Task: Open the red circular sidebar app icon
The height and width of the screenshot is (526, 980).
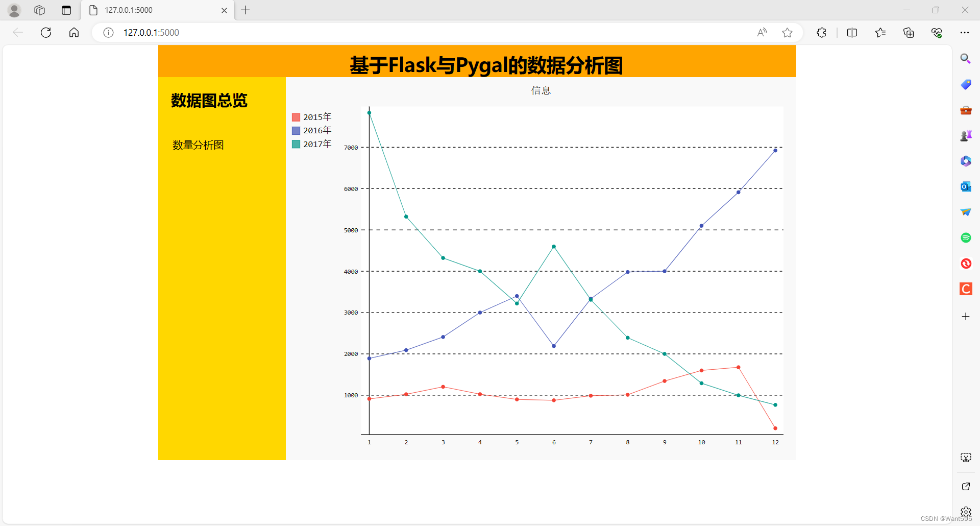Action: coord(966,264)
